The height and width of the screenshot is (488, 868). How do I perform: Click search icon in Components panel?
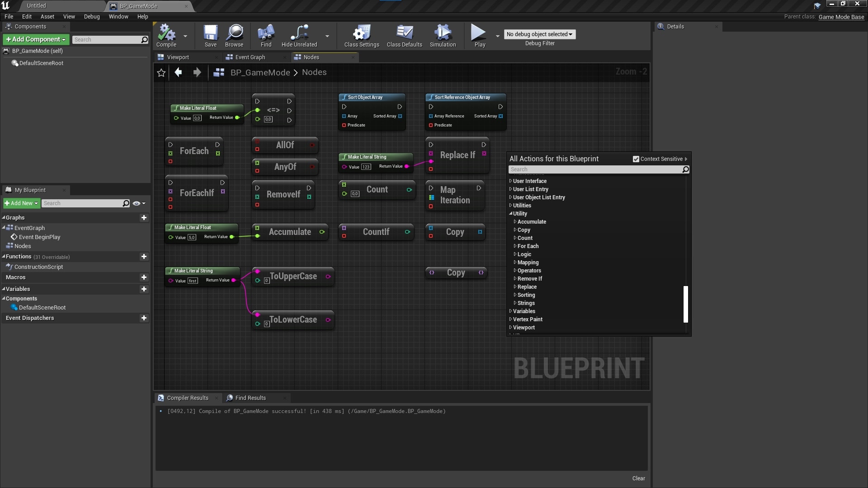pos(144,40)
